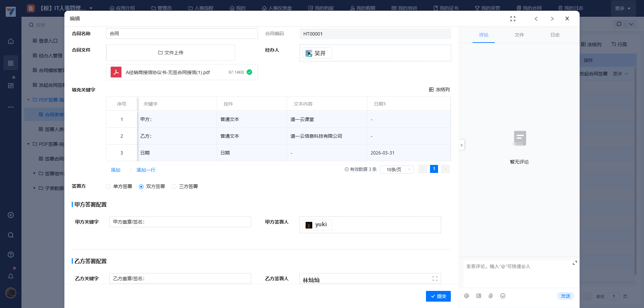Screen dimensions: 644x308
Task: Click the attachment paperclip icon
Action: point(490,296)
